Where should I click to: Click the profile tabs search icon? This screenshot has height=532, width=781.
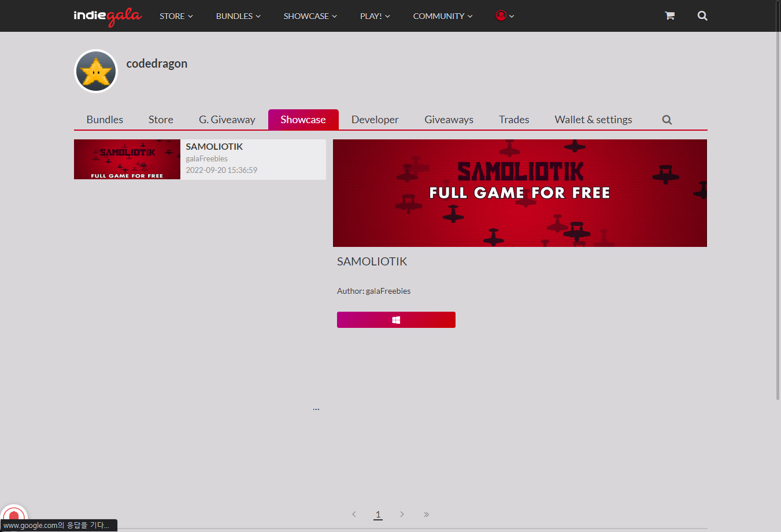pos(667,120)
